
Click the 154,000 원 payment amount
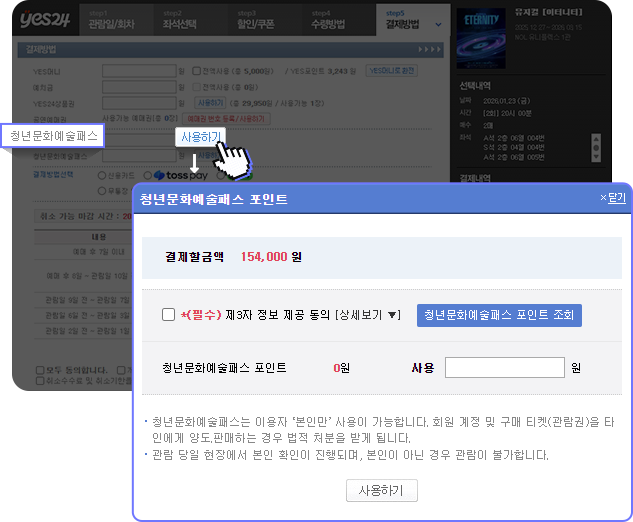271,257
